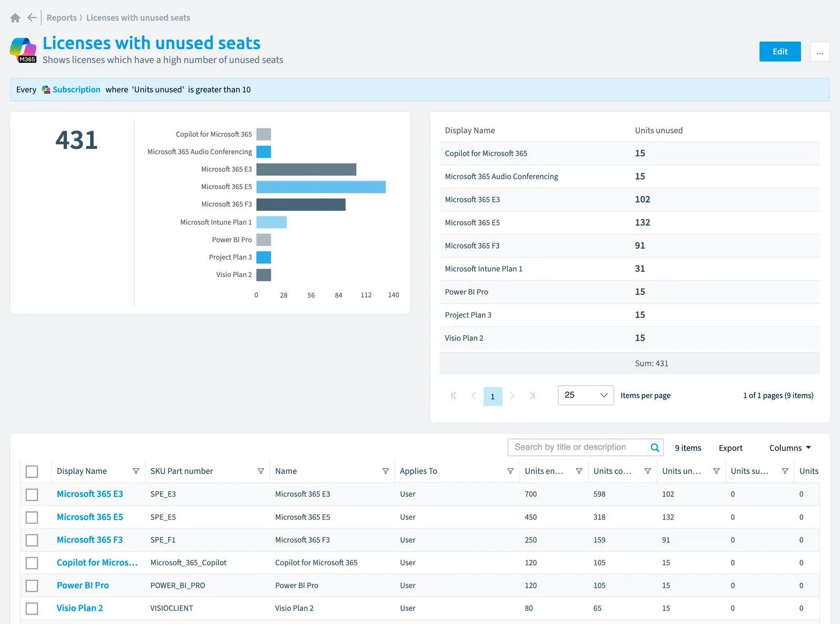The height and width of the screenshot is (624, 840).
Task: Go to first page pager icon
Action: pyautogui.click(x=454, y=396)
